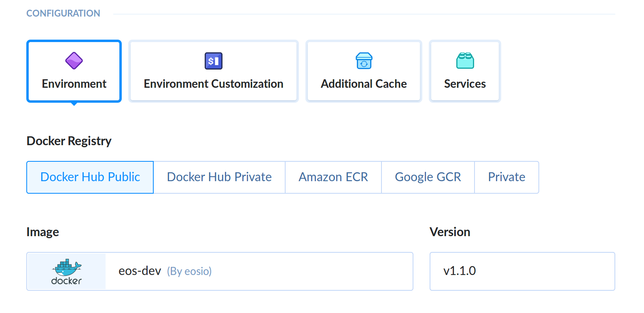Click the Version field showing v1.1.0
This screenshot has height=313, width=644.
(522, 271)
